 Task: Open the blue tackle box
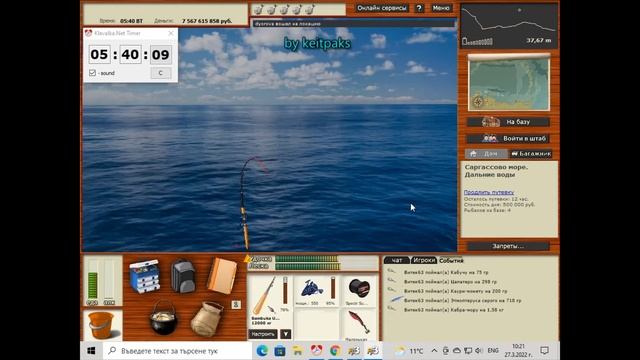[144, 276]
